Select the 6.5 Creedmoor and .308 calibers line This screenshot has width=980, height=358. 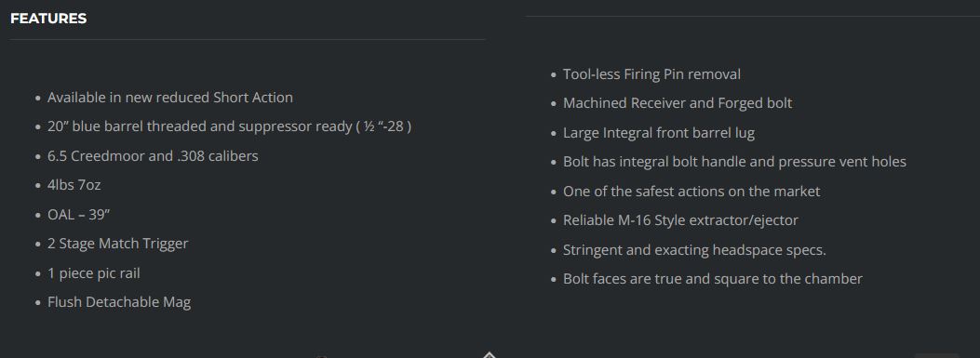(153, 155)
